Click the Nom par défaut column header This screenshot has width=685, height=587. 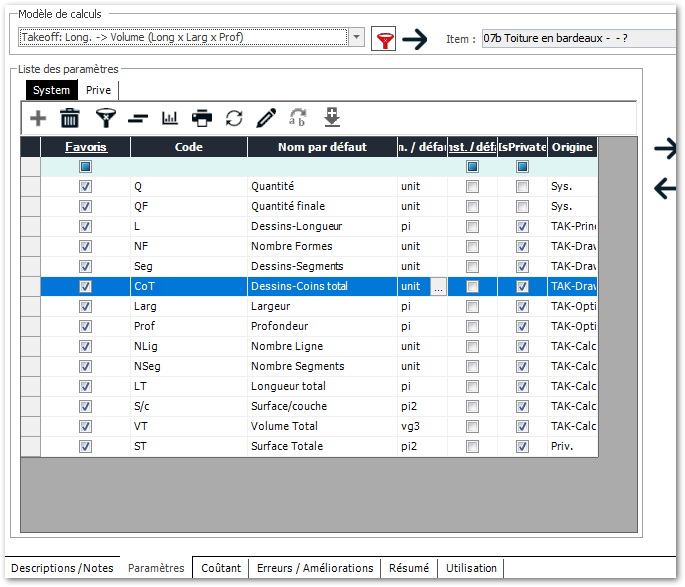pyautogui.click(x=322, y=147)
